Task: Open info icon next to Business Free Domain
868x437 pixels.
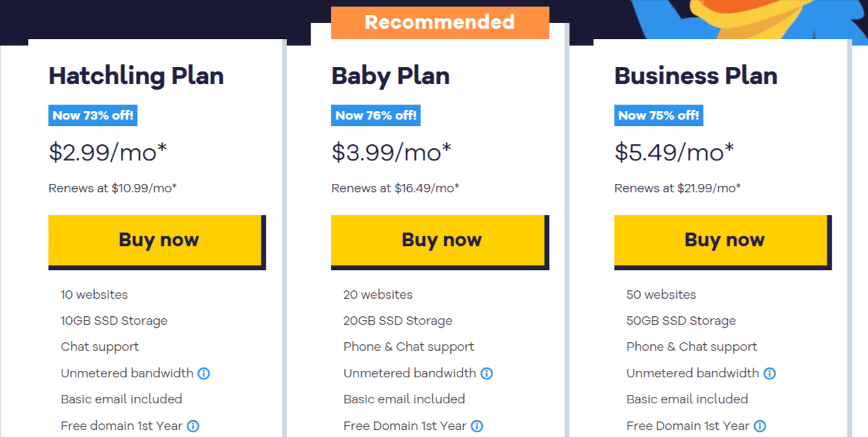Action: tap(759, 426)
